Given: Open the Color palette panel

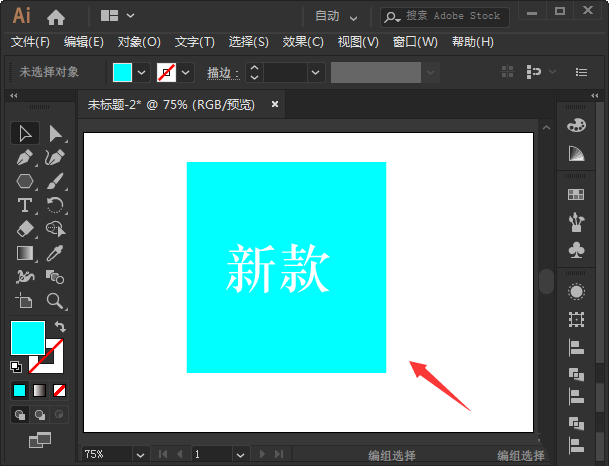Looking at the screenshot, I should click(x=576, y=125).
